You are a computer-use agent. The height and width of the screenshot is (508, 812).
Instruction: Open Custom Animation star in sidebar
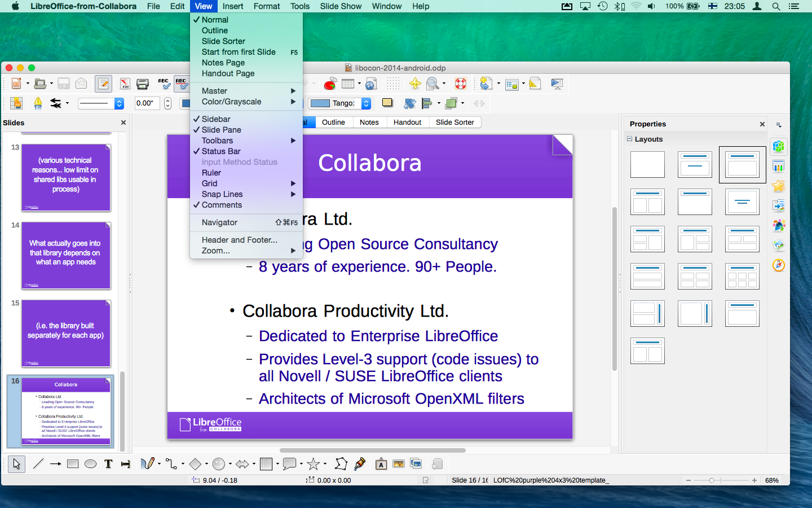coord(779,186)
